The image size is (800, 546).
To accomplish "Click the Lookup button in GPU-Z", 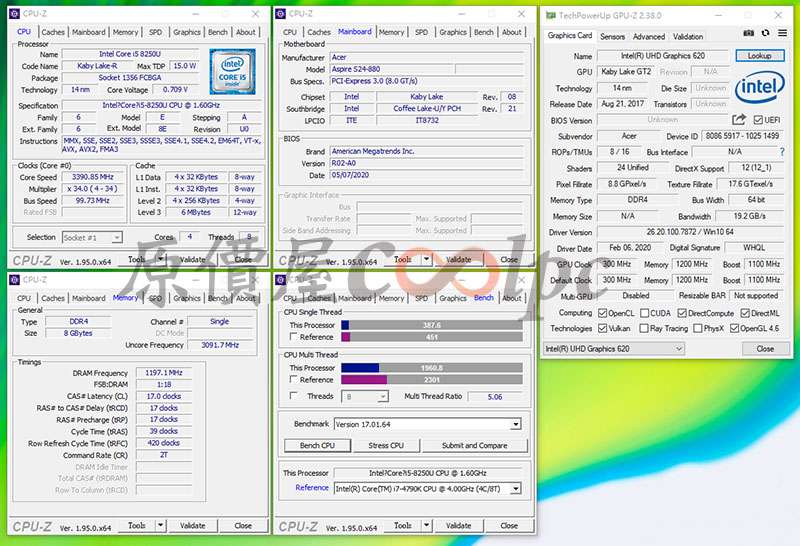I will pos(759,56).
